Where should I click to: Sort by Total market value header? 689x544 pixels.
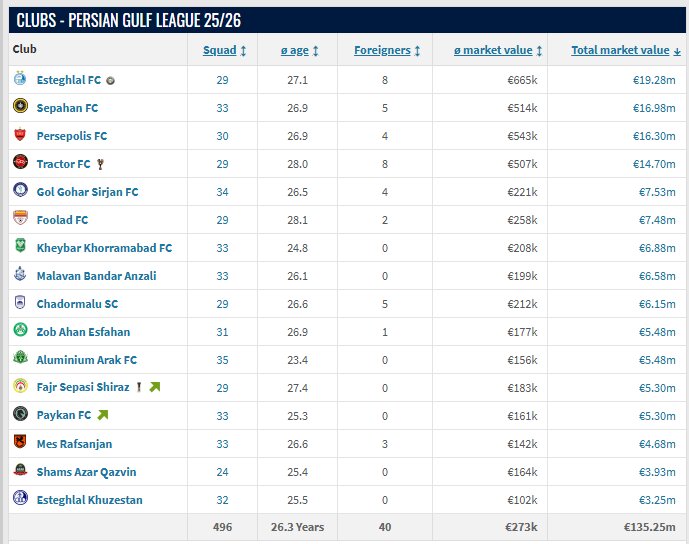tap(620, 50)
